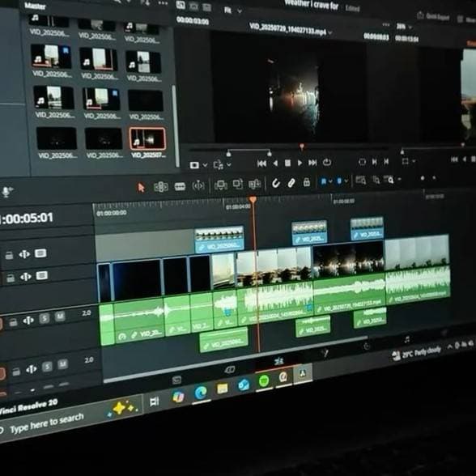The width and height of the screenshot is (476, 476).
Task: Select the highlighted VID_202507 thumbnail
Action: click(x=147, y=139)
